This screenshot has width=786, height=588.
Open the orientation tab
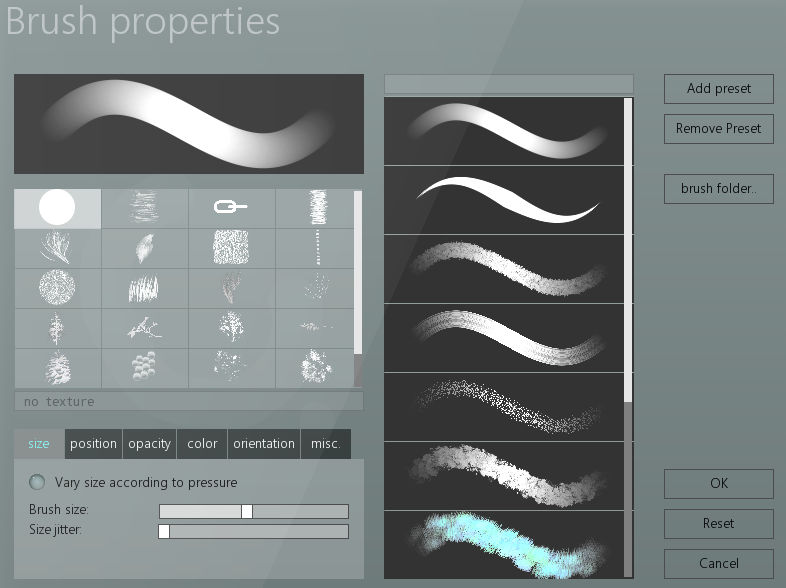pos(263,444)
